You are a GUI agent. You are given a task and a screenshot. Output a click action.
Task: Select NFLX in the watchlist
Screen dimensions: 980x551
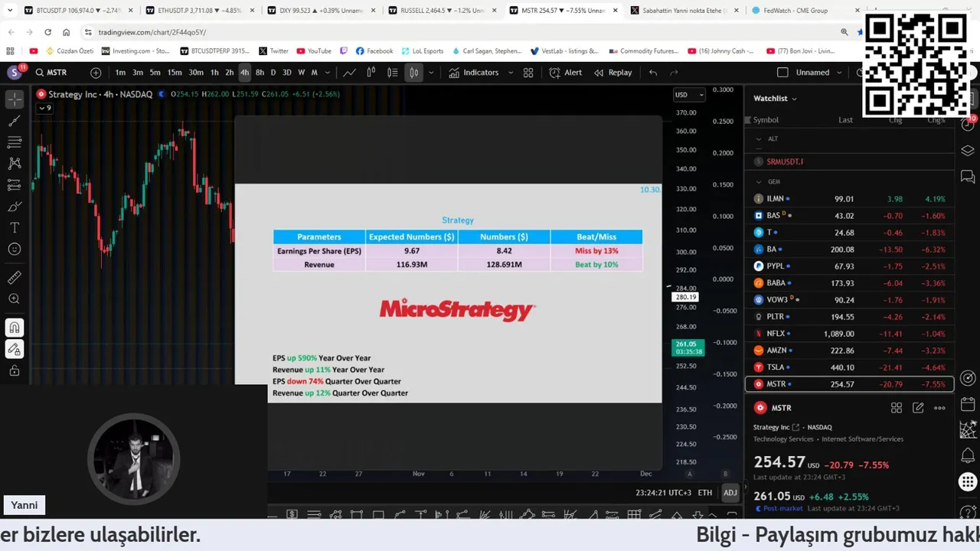pos(849,334)
